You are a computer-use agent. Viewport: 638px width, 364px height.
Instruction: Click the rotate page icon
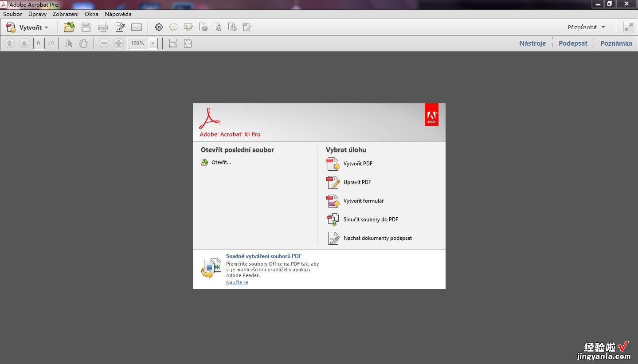pyautogui.click(x=218, y=27)
